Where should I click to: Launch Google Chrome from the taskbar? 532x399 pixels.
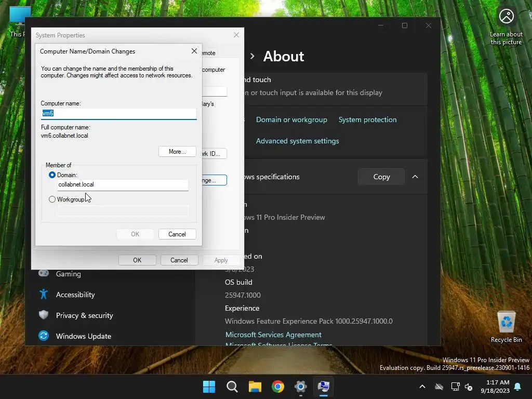(x=278, y=387)
